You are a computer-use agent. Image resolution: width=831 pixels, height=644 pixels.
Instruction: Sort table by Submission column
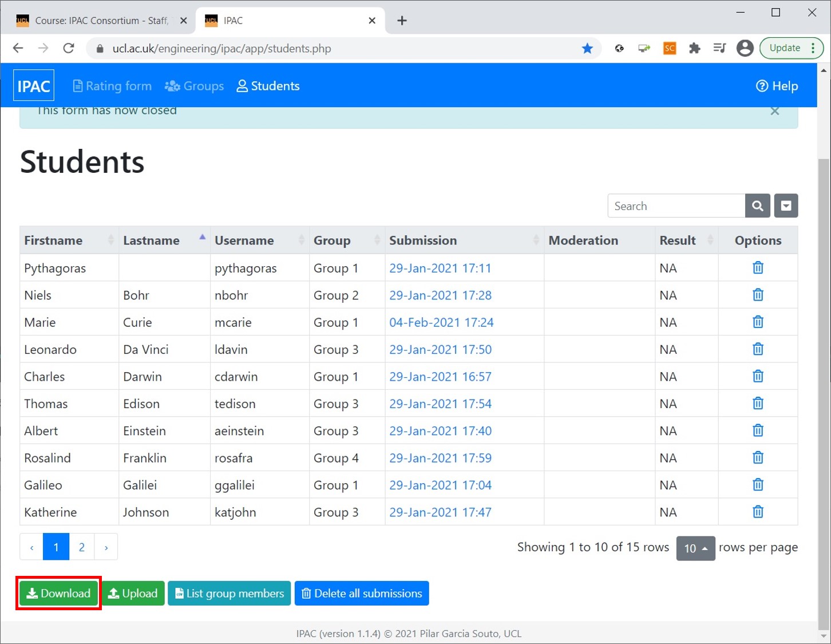click(x=464, y=240)
